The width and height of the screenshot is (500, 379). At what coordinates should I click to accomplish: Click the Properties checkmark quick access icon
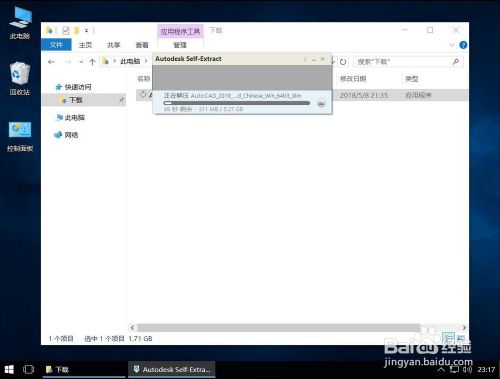(x=66, y=31)
